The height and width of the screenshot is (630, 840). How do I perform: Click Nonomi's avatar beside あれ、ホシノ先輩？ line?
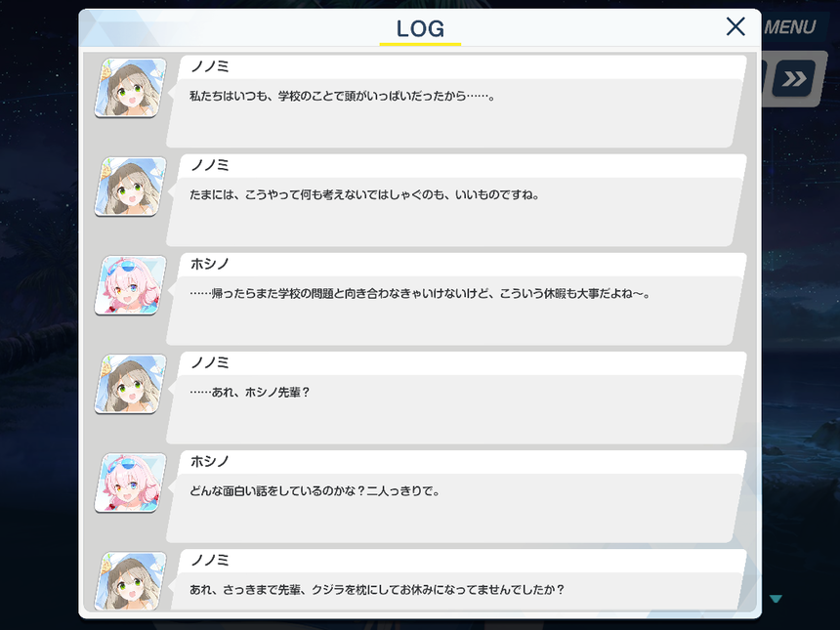click(x=130, y=384)
